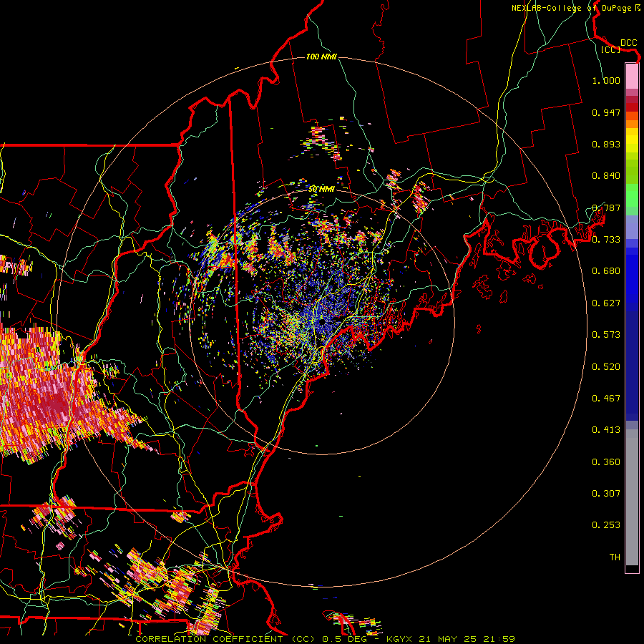Screen dimensions: 644x644
Task: Click the 0.893 color scale value
Action: tap(606, 144)
